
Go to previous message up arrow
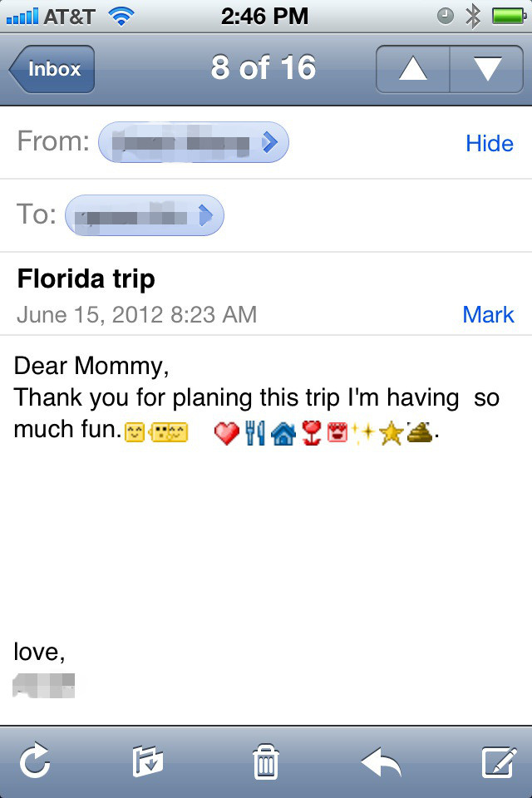412,69
